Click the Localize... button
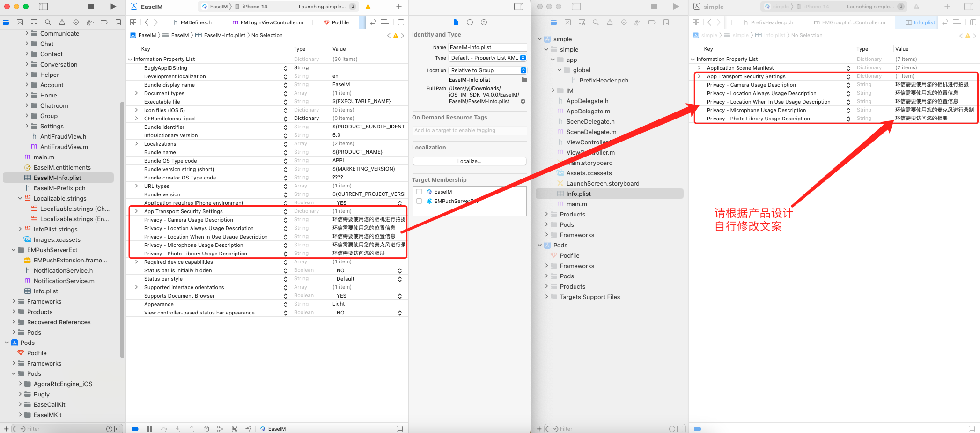The height and width of the screenshot is (433, 980). click(x=469, y=161)
